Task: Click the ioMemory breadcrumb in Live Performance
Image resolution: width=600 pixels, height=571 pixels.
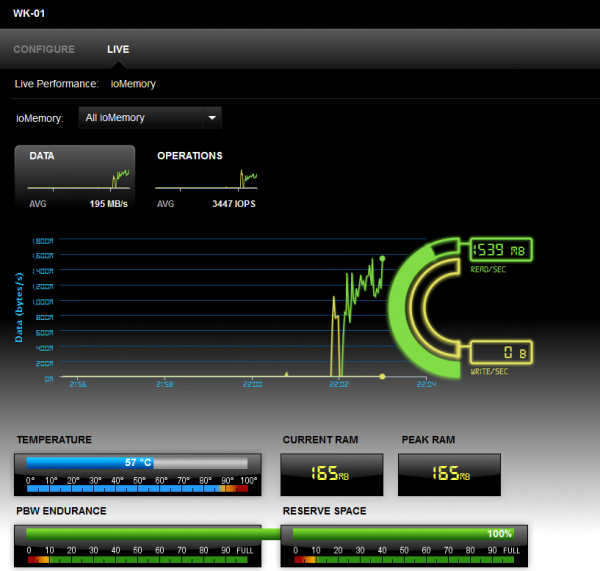Action: click(x=133, y=84)
